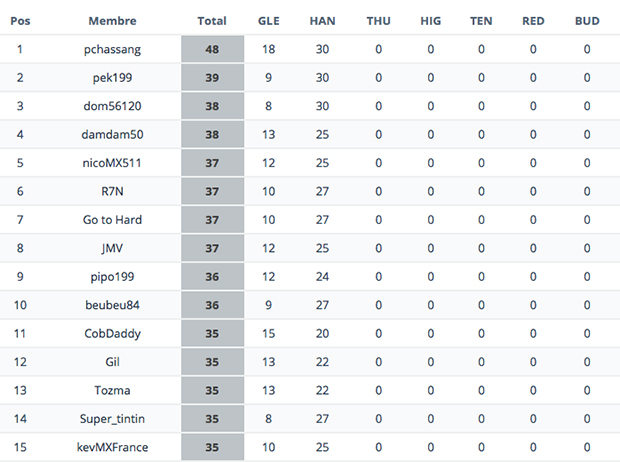Select the GLE column header
620x462 pixels.
(268, 21)
